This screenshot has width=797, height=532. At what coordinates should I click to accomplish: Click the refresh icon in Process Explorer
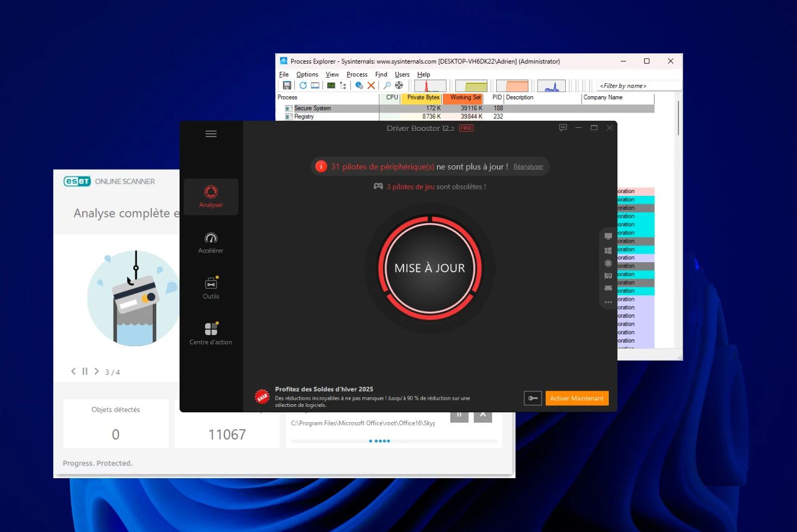click(x=302, y=85)
